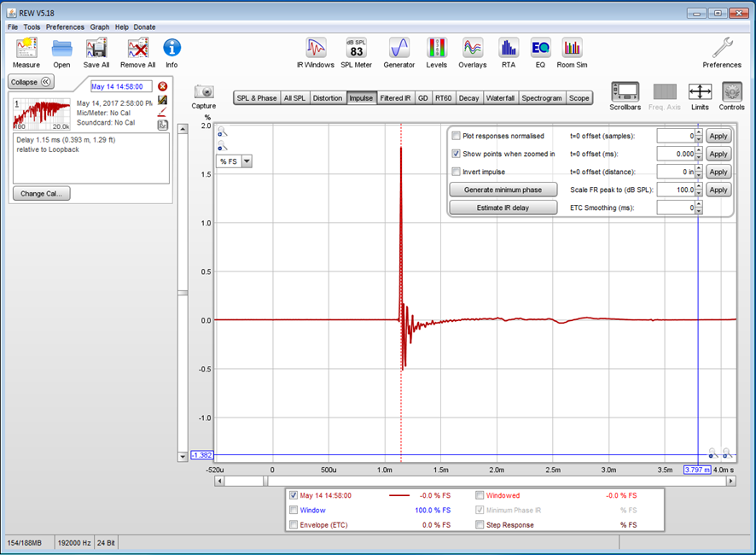Viewport: 756px width, 555px height.
Task: Select measurement 1 thumbnail
Action: point(42,114)
